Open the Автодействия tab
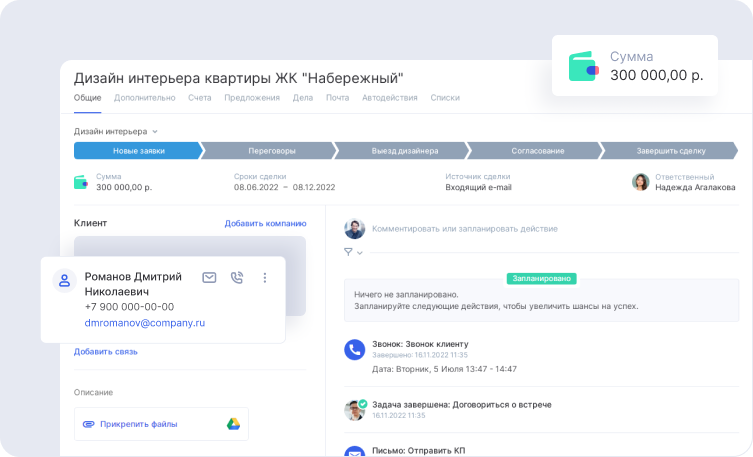Viewport: 753px width, 457px height. pos(390,98)
